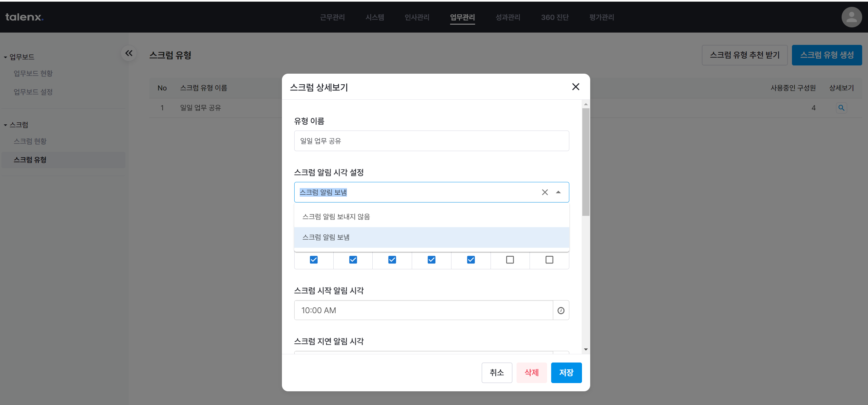Select option 스크럼 알림 보내지 않음

point(336,217)
